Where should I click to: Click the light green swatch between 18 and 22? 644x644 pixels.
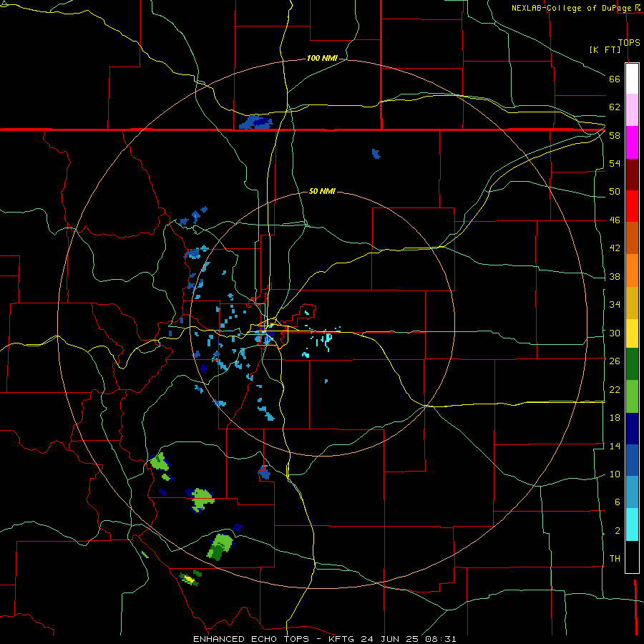(x=632, y=396)
